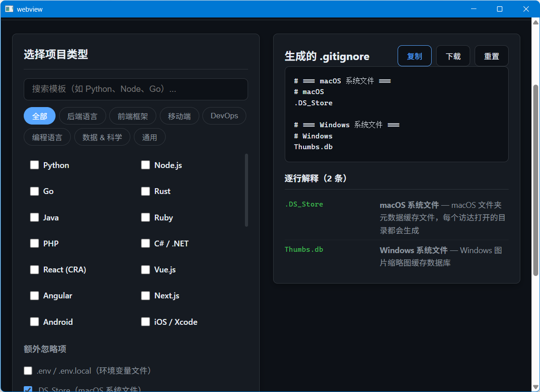Select the 全部 filter tab
The image size is (540, 392).
[x=39, y=116]
